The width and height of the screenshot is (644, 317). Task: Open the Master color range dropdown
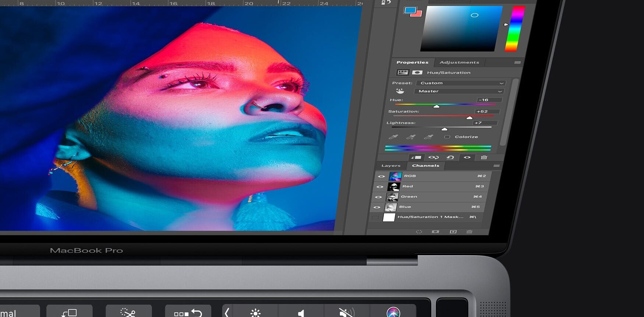(x=459, y=91)
